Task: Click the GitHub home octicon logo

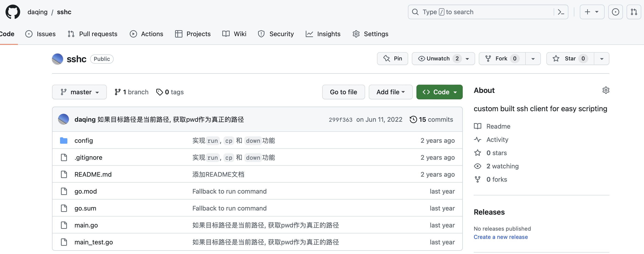Action: [x=11, y=11]
